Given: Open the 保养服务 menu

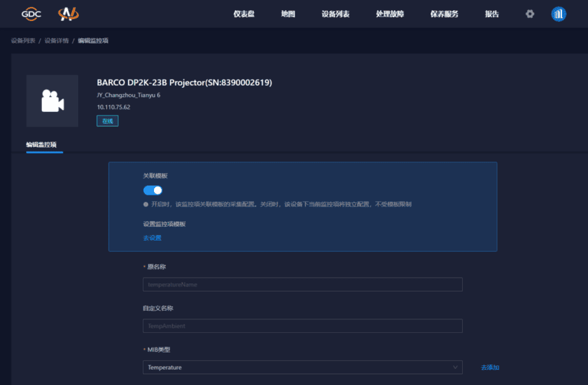Looking at the screenshot, I should 444,14.
